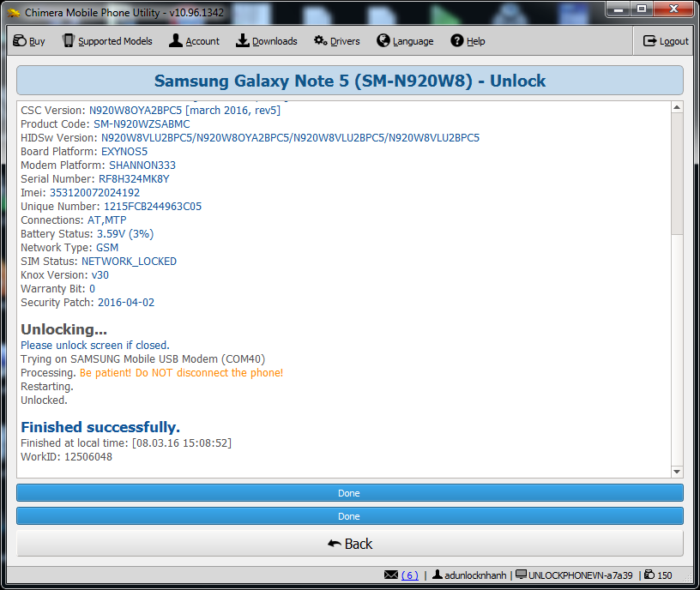Click the second Done progress bar
The height and width of the screenshot is (590, 700).
[x=349, y=516]
